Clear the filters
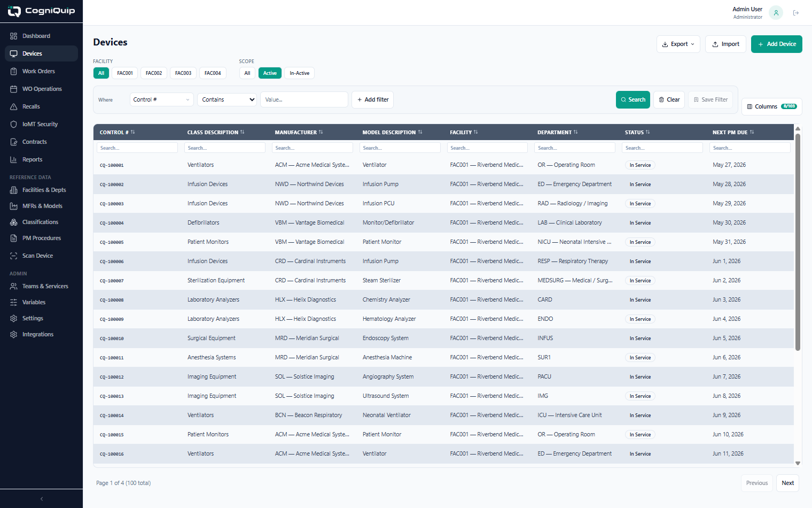The width and height of the screenshot is (812, 508). tap(669, 99)
